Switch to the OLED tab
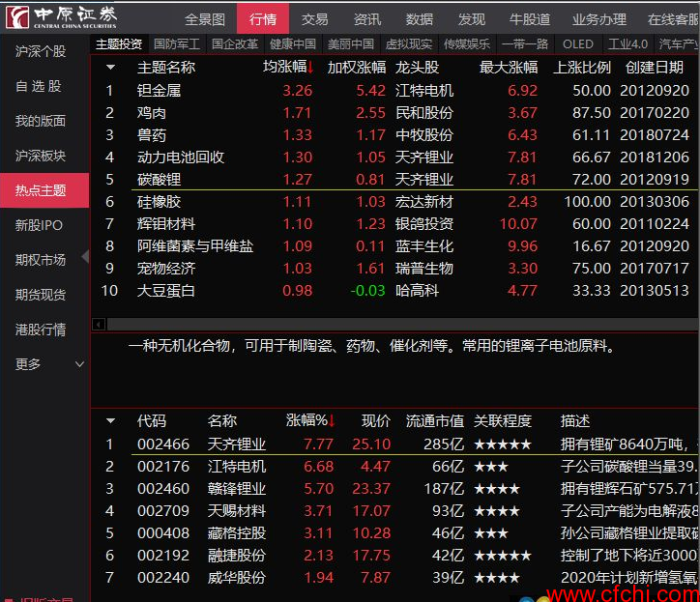Screen dimensions: 700x602 coord(577,44)
